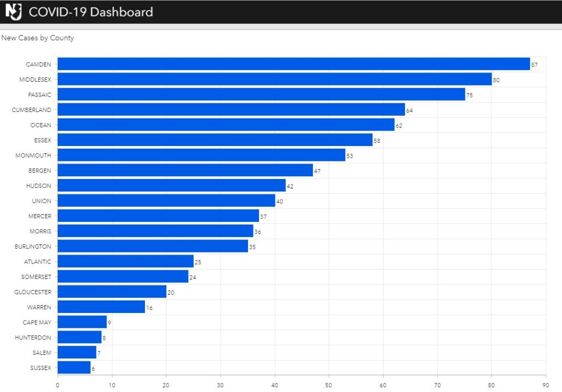Click the SUSSEX axis label
Viewport: 562px width, 392px height.
(x=41, y=368)
